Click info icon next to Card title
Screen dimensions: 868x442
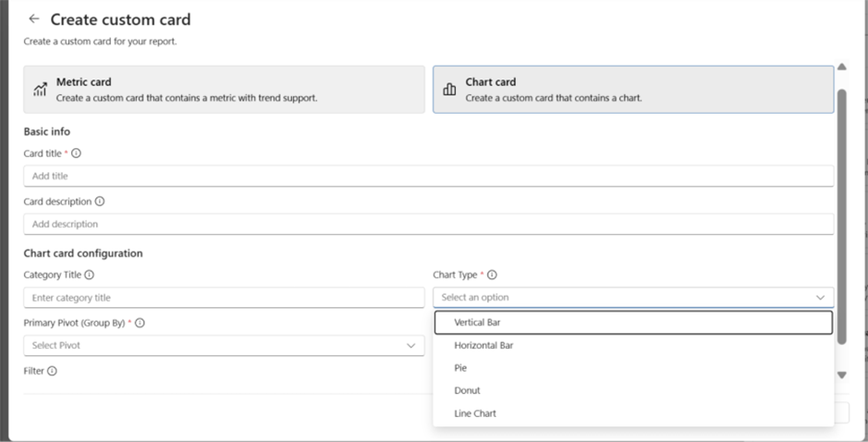(x=76, y=153)
